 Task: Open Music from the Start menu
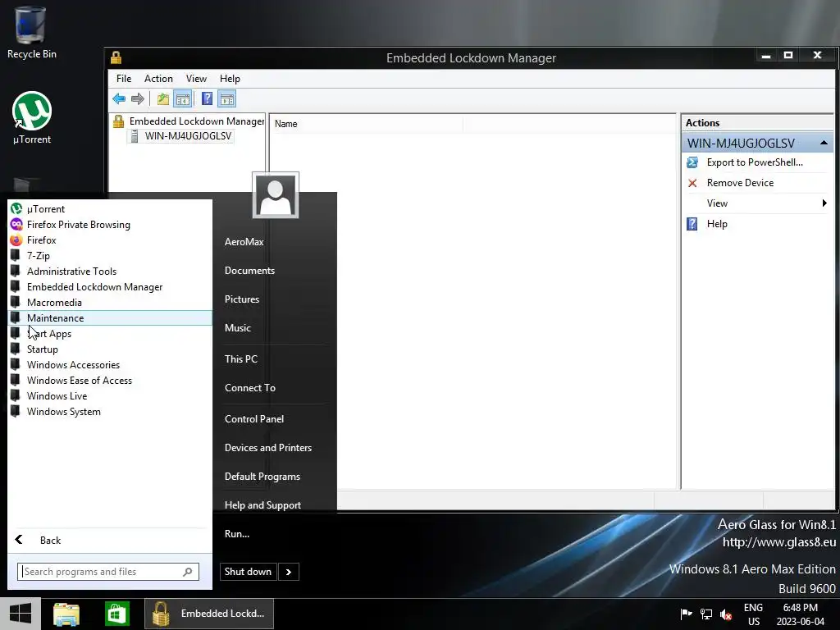tap(238, 328)
